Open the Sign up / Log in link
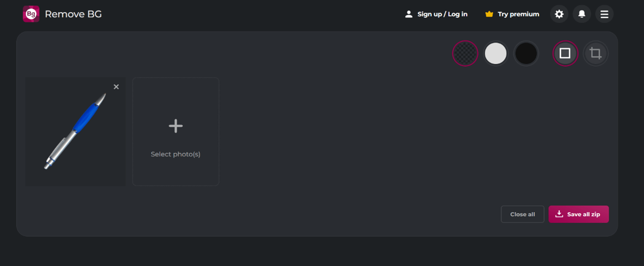 tap(442, 14)
